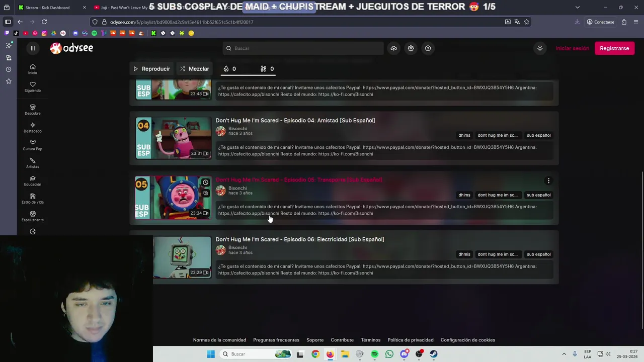Open Normas de la comunidad footer link
The width and height of the screenshot is (644, 362).
pyautogui.click(x=219, y=340)
